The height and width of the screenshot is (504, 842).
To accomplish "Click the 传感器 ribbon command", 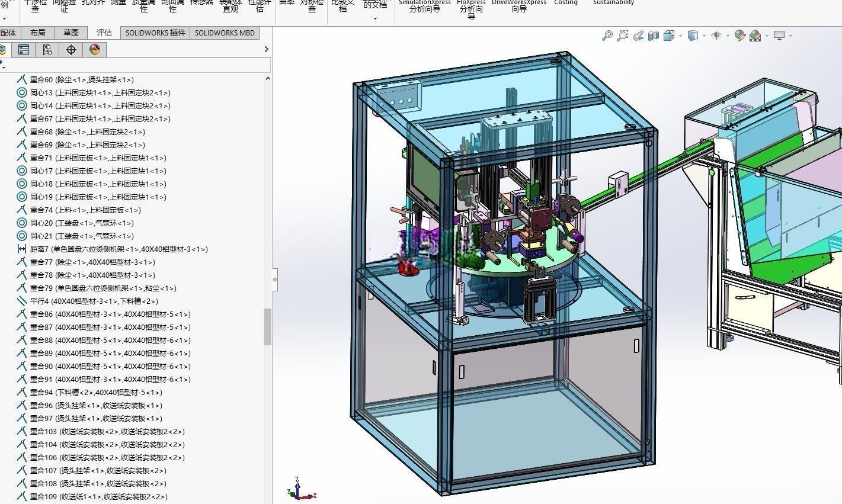I will (201, 4).
